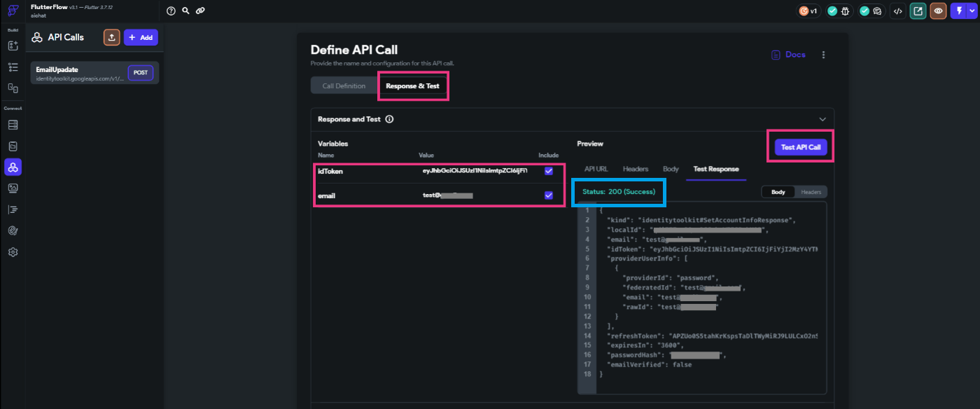This screenshot has width=980, height=409.
Task: Select the EmailUpadate API call entry
Action: (94, 73)
